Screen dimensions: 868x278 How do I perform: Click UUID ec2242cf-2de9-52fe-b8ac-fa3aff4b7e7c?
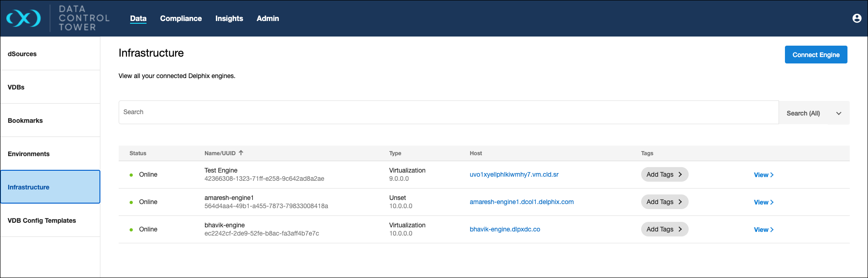coord(261,233)
